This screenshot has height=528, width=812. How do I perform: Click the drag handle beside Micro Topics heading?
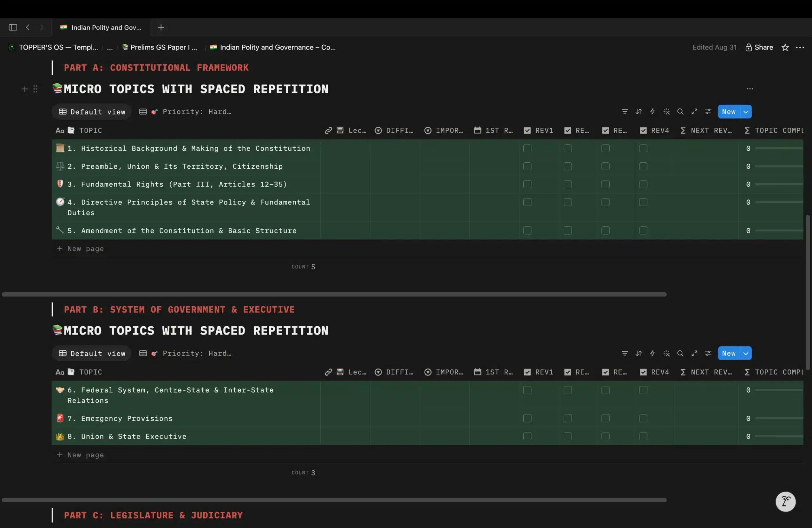[35, 89]
